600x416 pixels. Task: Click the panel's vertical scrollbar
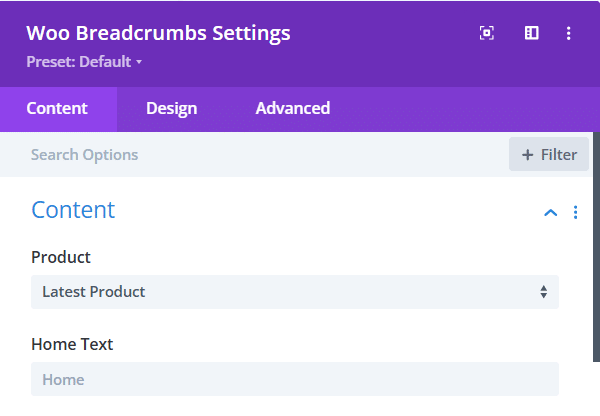(x=597, y=247)
